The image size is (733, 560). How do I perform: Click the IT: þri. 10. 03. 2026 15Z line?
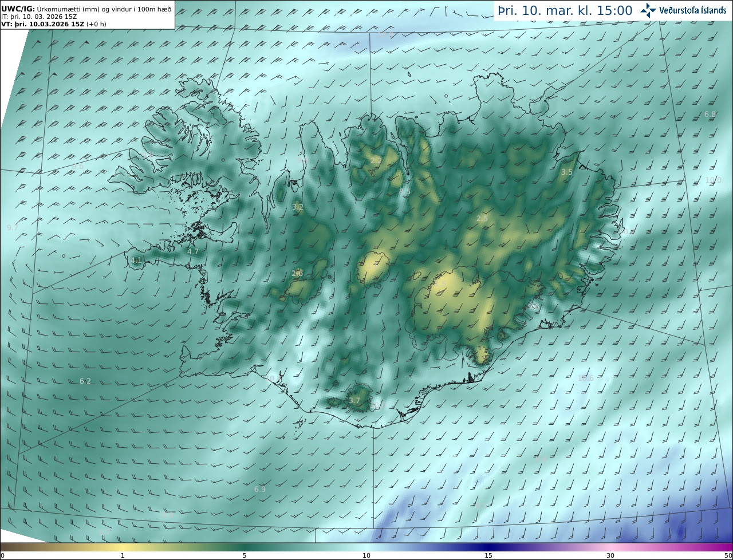(x=39, y=17)
